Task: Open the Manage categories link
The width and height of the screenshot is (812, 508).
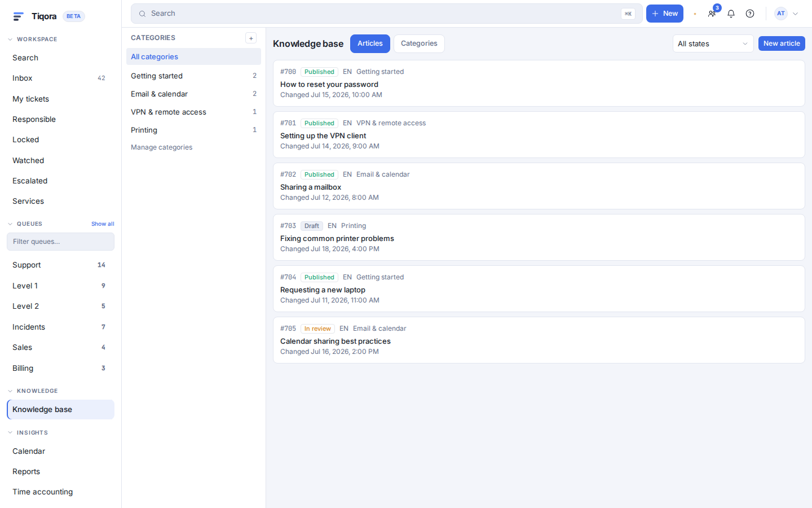Action: (162, 147)
